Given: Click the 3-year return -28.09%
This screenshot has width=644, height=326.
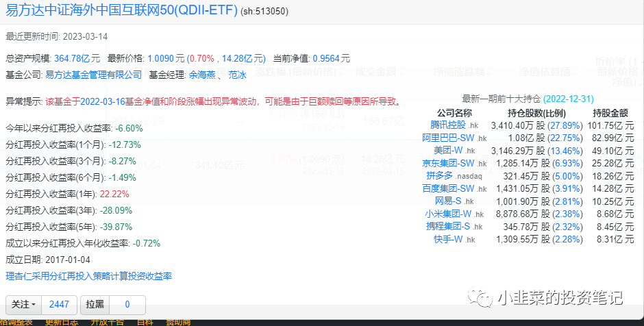Looking at the screenshot, I should click(x=116, y=211).
